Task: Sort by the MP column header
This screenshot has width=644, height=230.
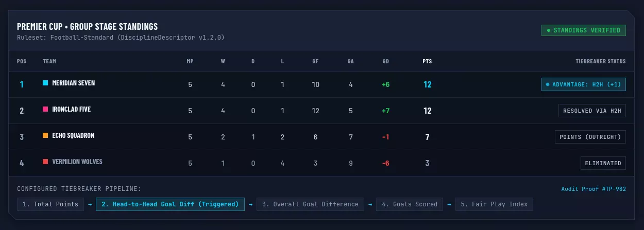Action: click(190, 61)
